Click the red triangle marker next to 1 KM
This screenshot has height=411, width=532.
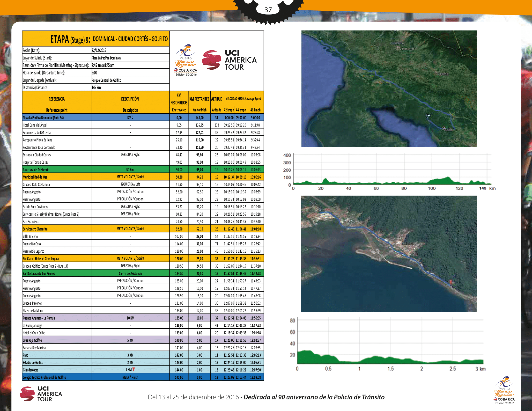pyautogui.click(x=133, y=369)
